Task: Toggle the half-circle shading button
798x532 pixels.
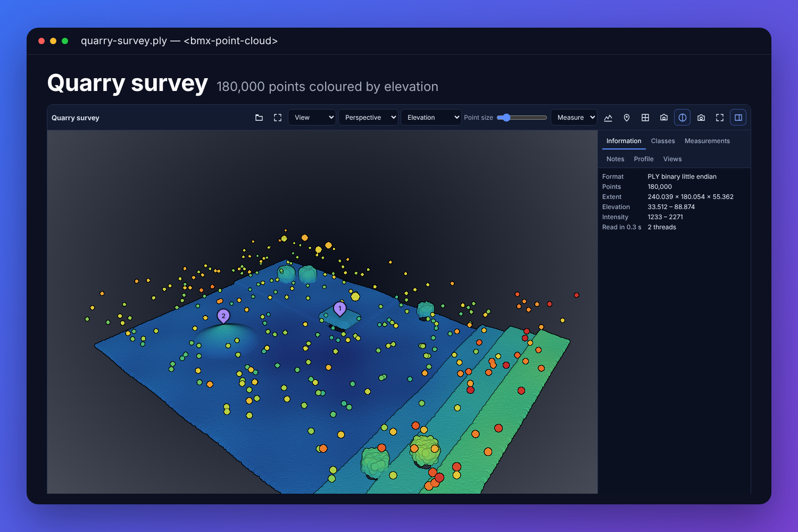Action: (683, 118)
